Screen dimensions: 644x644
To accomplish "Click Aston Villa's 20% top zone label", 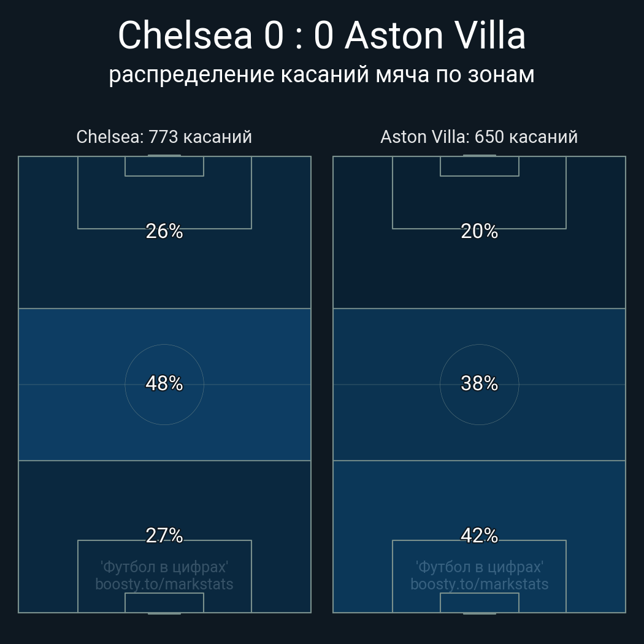I will point(479,231).
